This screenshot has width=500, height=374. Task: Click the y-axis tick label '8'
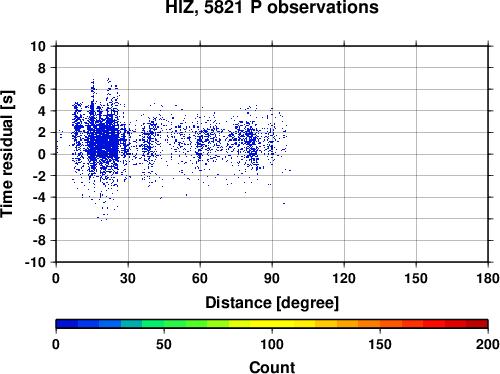[42, 68]
